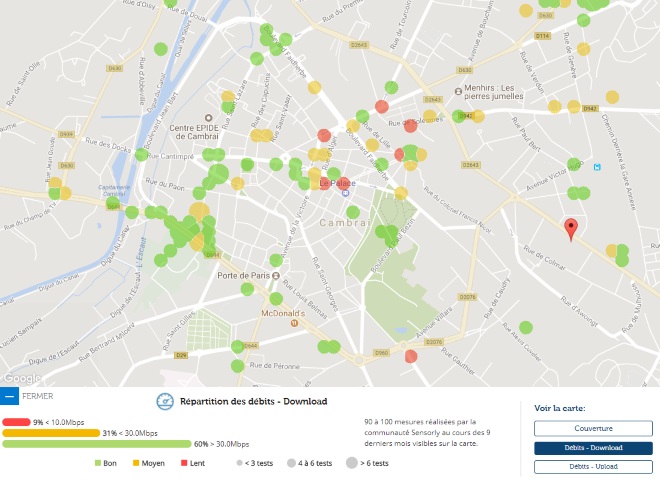Select the Débits - Download map view
660x488 pixels.
(x=592, y=448)
